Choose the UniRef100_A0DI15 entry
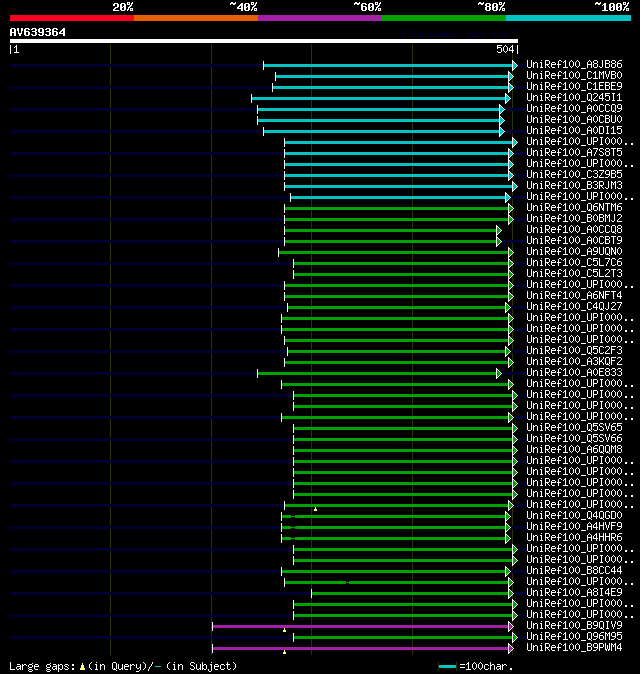Viewport: 640px width, 674px height. 574,131
